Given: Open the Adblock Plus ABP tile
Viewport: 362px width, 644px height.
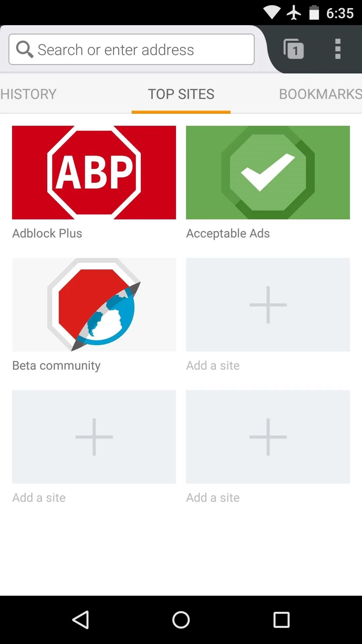Looking at the screenshot, I should 94,172.
